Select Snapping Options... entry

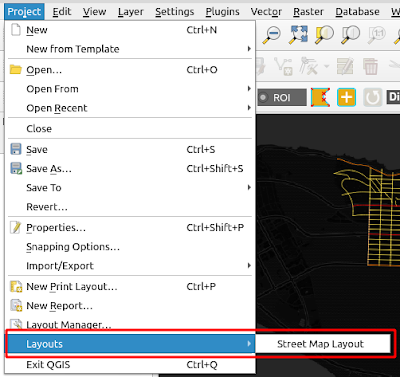click(x=130, y=247)
